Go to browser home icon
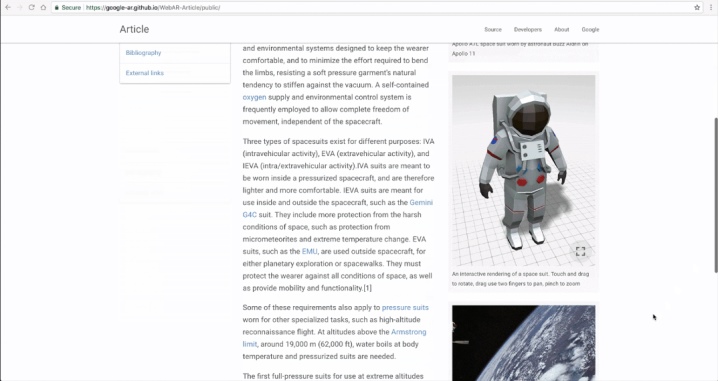The width and height of the screenshot is (720, 381). click(x=43, y=7)
